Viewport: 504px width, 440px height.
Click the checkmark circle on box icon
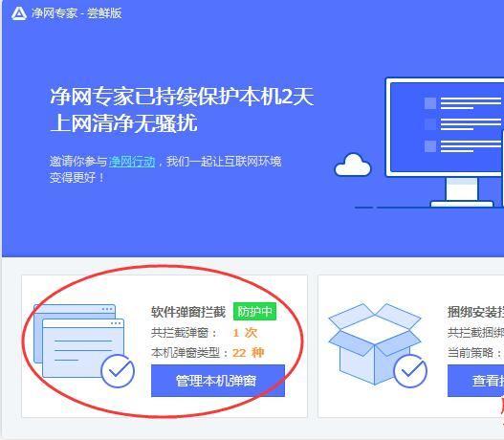410,371
